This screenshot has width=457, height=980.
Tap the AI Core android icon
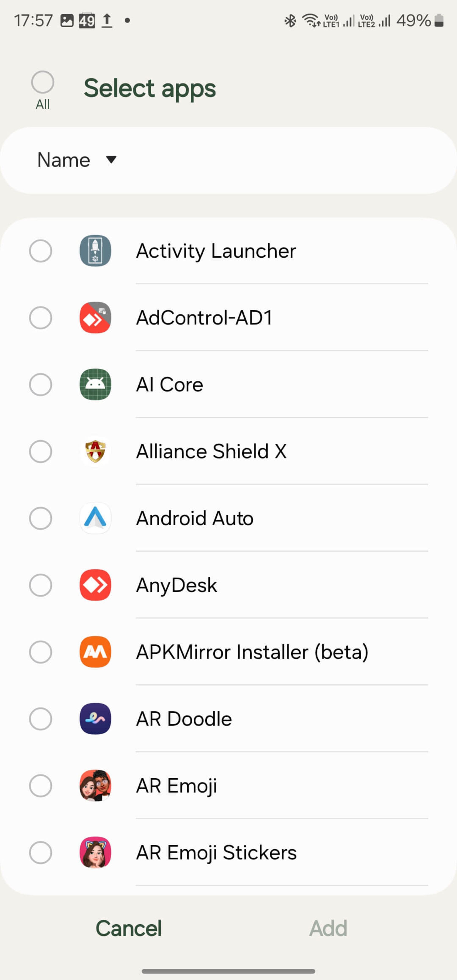tap(95, 384)
